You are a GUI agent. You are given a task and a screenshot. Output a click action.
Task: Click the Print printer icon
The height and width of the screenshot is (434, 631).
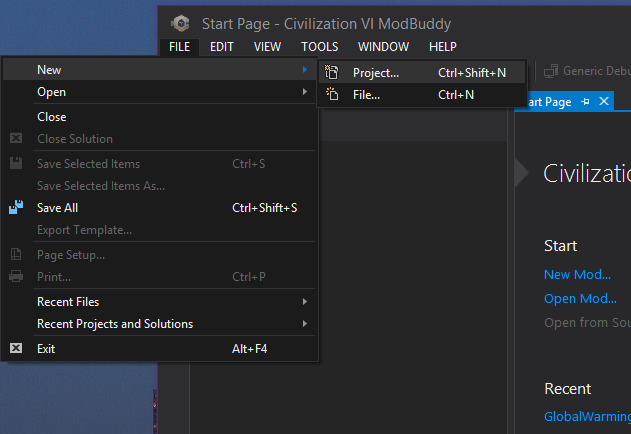(x=16, y=277)
